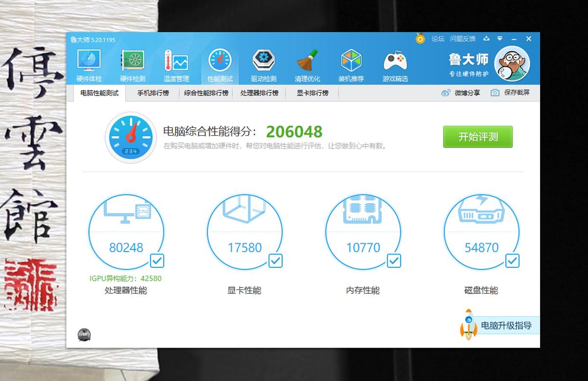Click the 处理器性能 label
The width and height of the screenshot is (588, 381).
point(126,290)
